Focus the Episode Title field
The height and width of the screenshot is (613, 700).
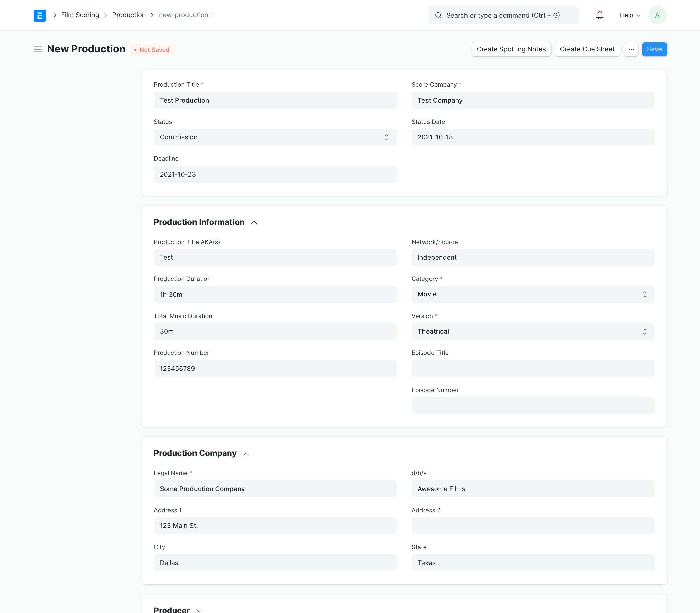click(533, 369)
